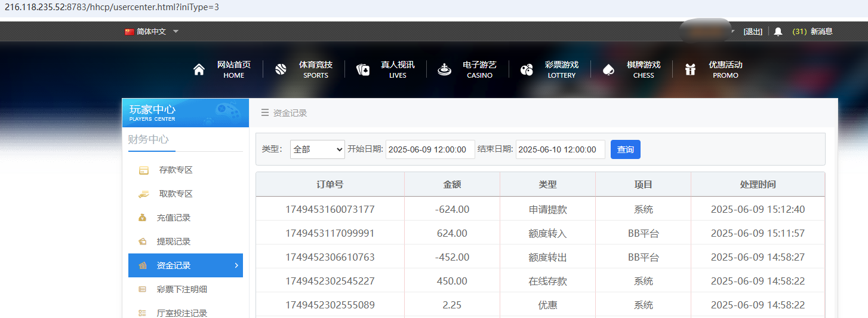Open 存款专区 in the sidebar
The image size is (868, 318).
176,170
